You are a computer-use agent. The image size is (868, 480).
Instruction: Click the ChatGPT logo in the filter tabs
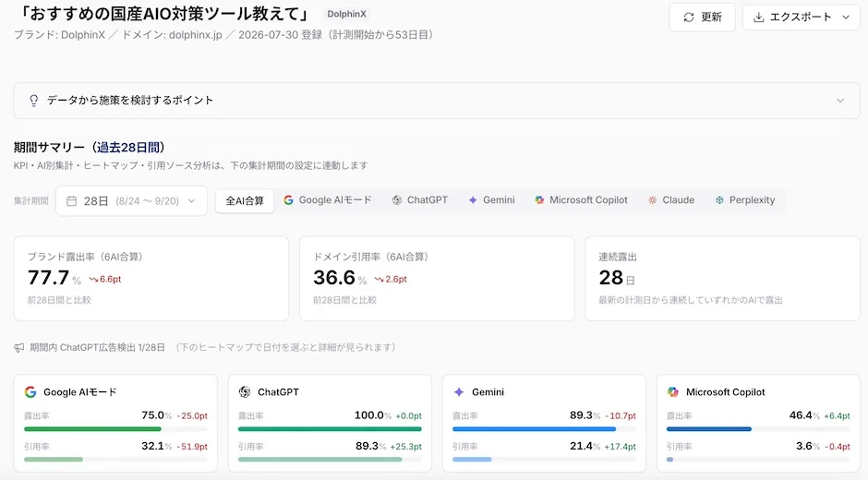(x=397, y=200)
